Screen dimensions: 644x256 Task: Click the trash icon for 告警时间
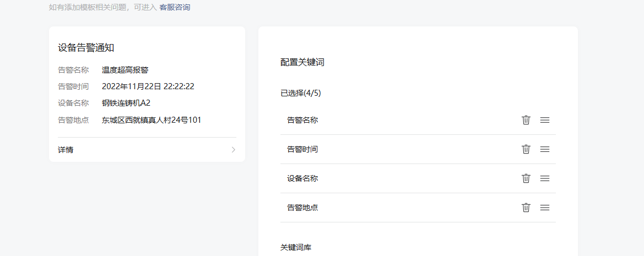click(x=526, y=149)
